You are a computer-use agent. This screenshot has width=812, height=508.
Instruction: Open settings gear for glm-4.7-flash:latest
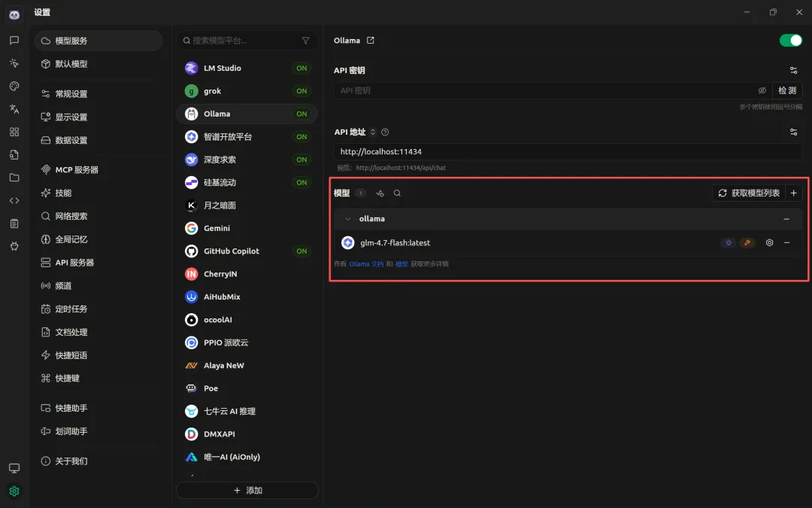pos(770,242)
